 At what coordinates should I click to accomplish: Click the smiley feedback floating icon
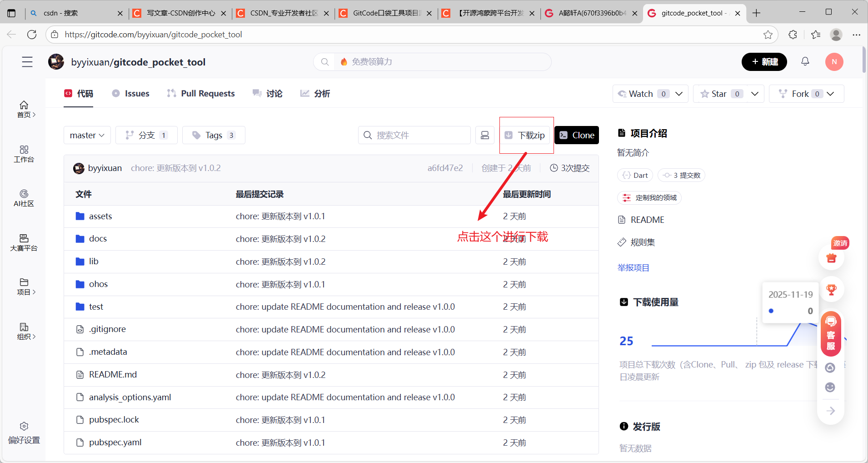830,388
